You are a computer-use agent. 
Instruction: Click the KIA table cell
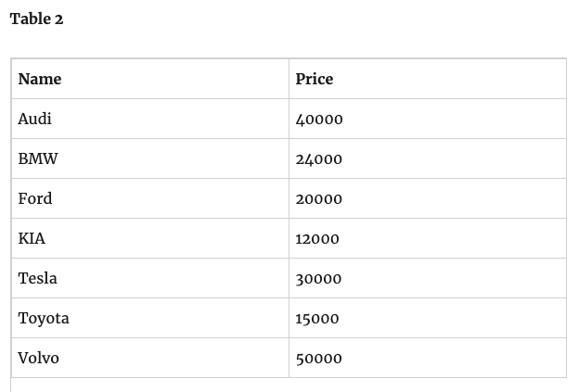tap(150, 238)
